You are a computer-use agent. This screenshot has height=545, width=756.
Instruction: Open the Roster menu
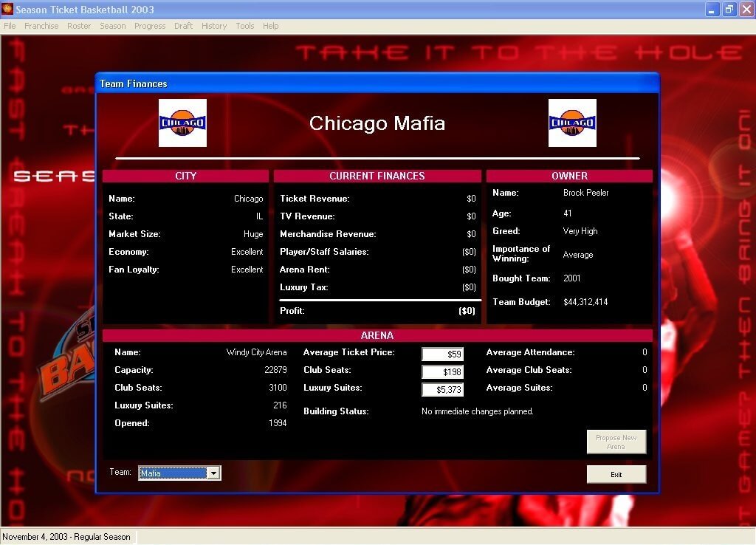[x=79, y=26]
